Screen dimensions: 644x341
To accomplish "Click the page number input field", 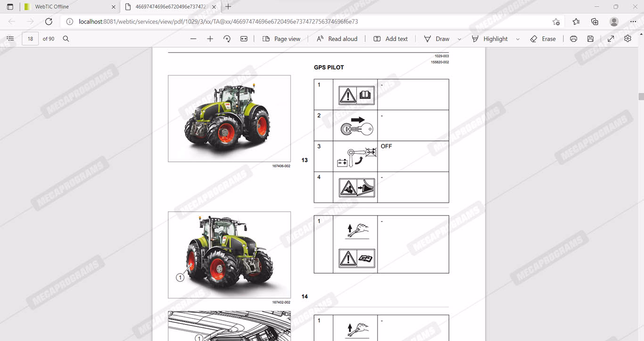I will tap(30, 39).
